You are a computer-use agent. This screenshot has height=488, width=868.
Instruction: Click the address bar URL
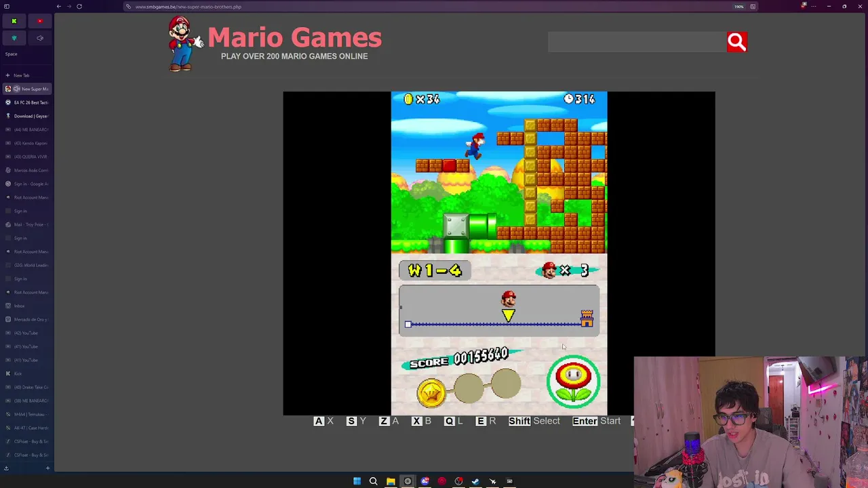coord(188,7)
